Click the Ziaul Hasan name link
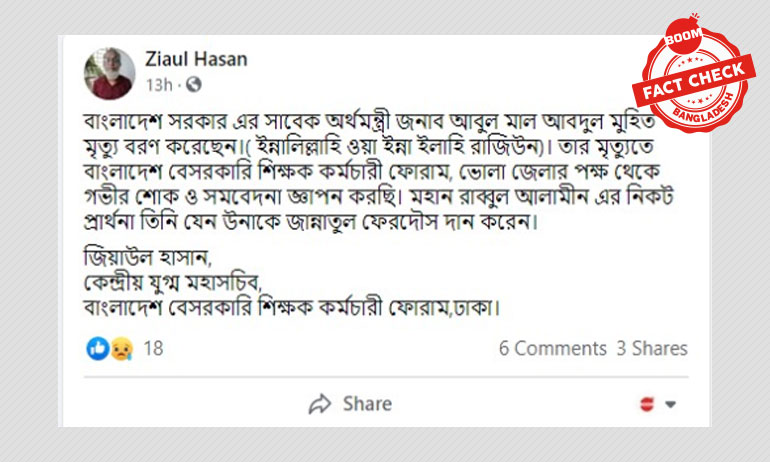The image size is (770, 462). (196, 59)
